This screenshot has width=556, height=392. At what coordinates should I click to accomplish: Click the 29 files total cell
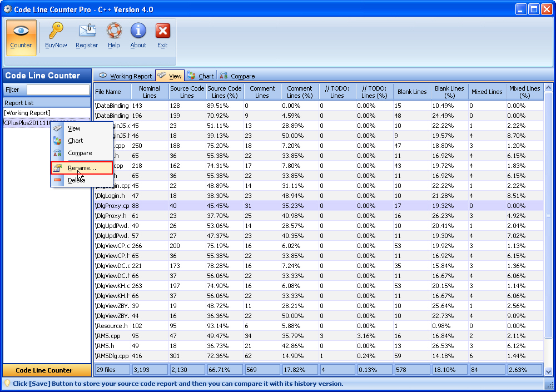[x=112, y=370]
